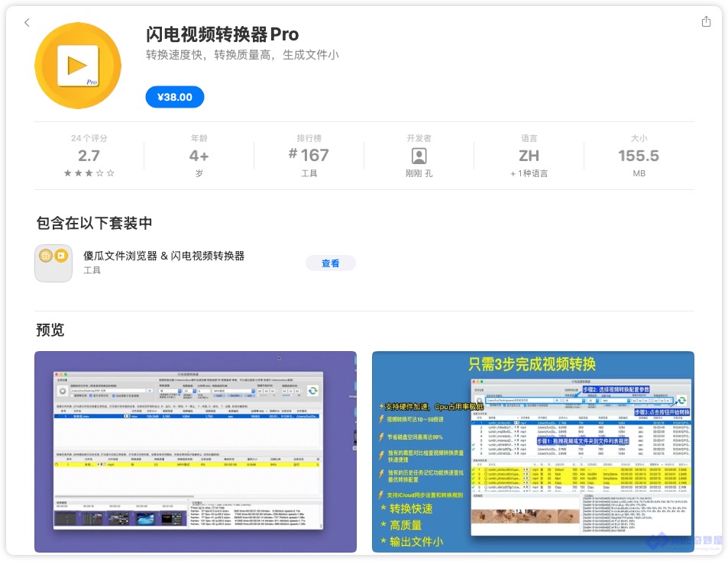Click the star rating row
Screen dimensions: 728x561
[89, 173]
